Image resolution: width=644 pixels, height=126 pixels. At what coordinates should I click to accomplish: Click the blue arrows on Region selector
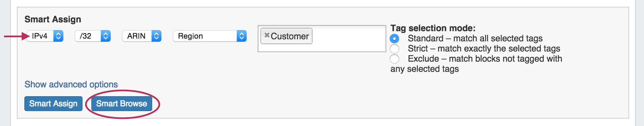pyautogui.click(x=241, y=36)
